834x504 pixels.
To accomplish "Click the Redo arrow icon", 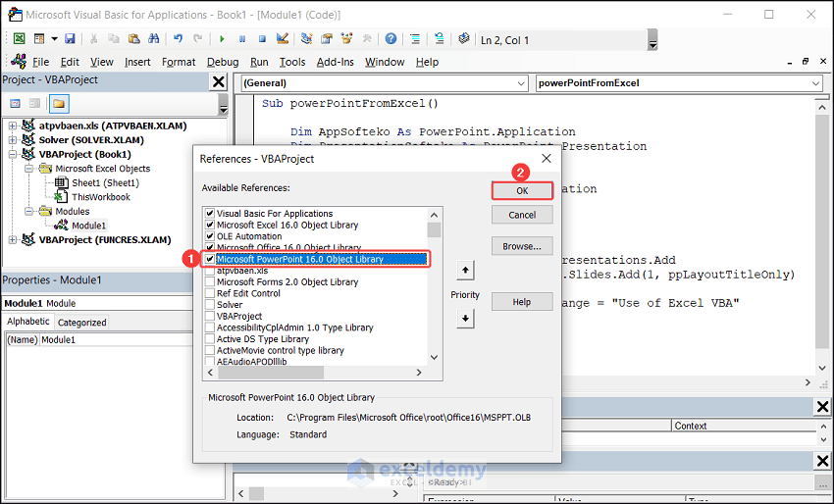I will pos(198,39).
